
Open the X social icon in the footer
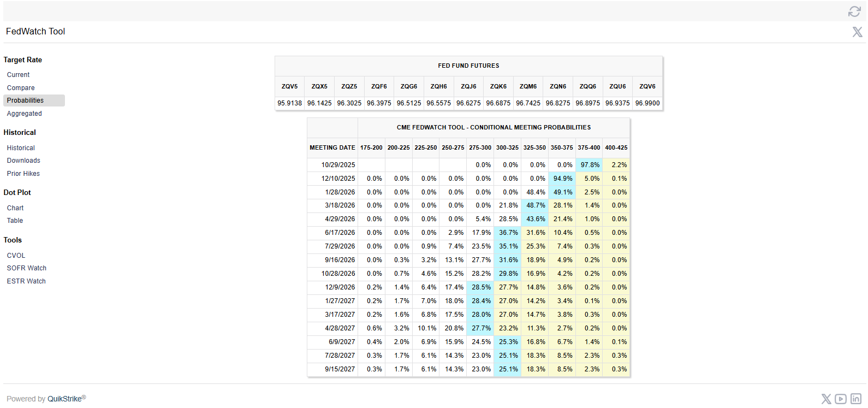click(x=826, y=399)
